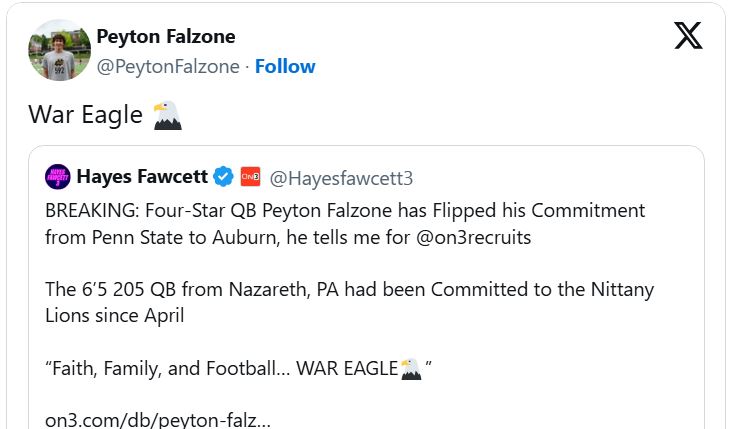Open the @Hayesfawcett3 handle
Screen dimensions: 731x429
pos(341,178)
